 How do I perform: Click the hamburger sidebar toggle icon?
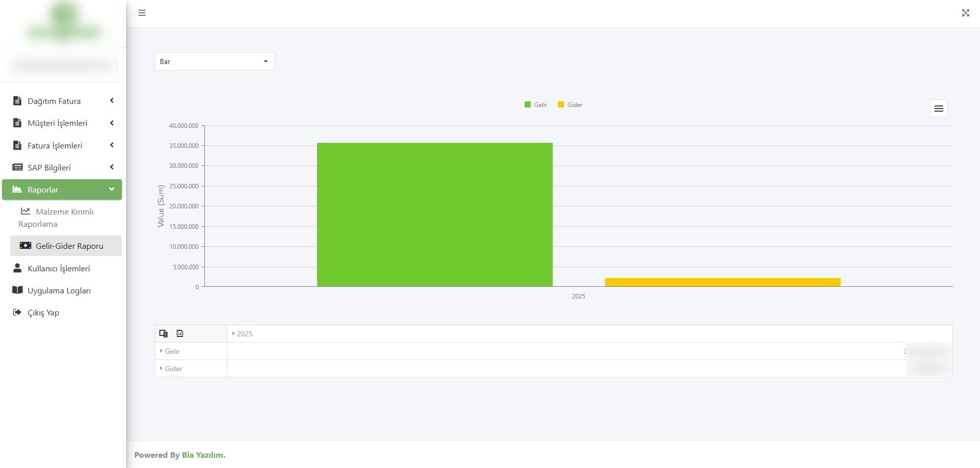[142, 13]
